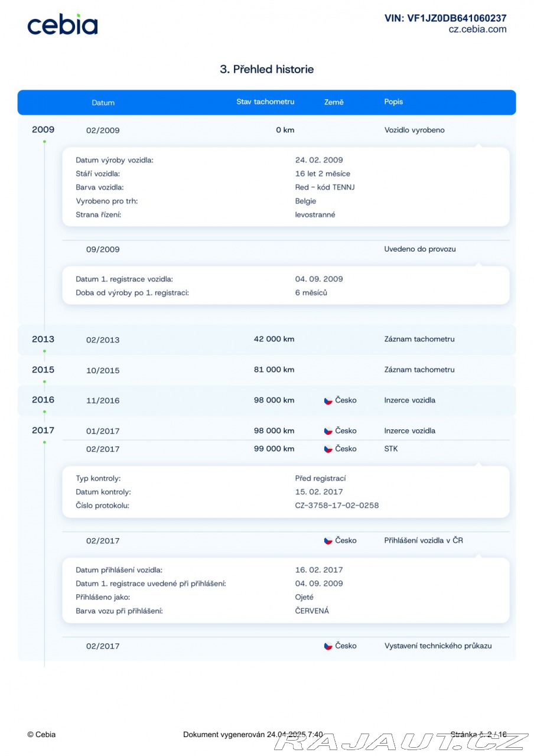Click 'Záznam tachometru' in the 02/2013 row
This screenshot has height=756, width=534.
(419, 339)
